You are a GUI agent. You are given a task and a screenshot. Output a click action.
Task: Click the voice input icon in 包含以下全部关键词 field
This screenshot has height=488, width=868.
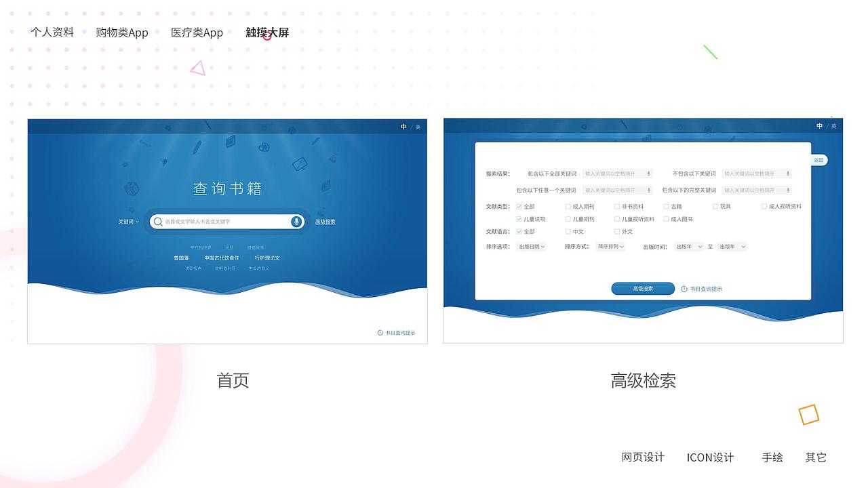coord(649,174)
